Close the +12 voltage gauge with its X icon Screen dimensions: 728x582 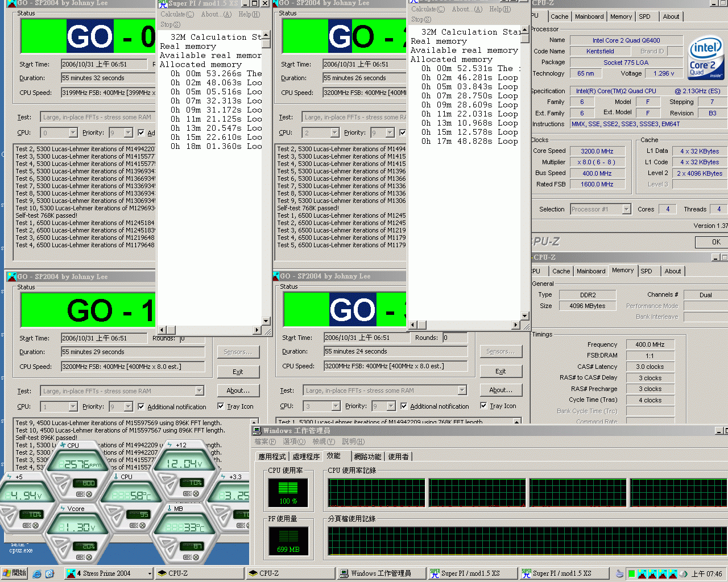[x=196, y=494]
